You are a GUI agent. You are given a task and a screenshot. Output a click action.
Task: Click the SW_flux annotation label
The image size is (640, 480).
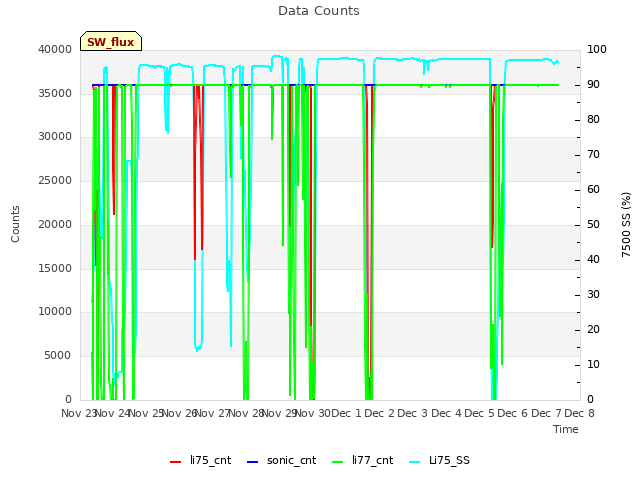coord(111,41)
